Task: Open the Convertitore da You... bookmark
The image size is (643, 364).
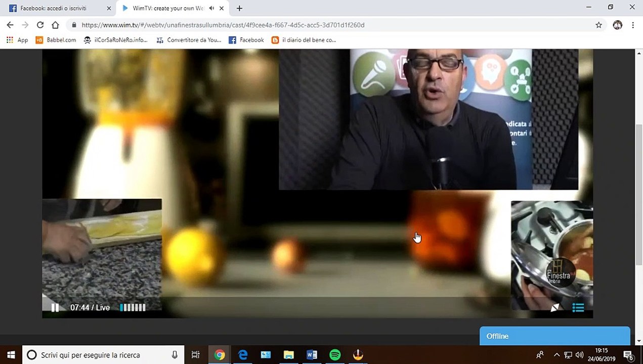Action: point(189,40)
